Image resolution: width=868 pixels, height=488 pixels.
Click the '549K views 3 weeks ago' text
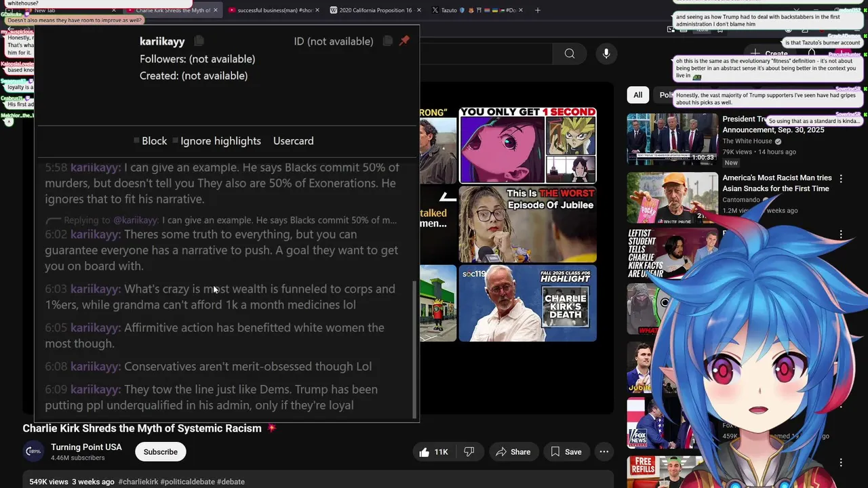(72, 482)
